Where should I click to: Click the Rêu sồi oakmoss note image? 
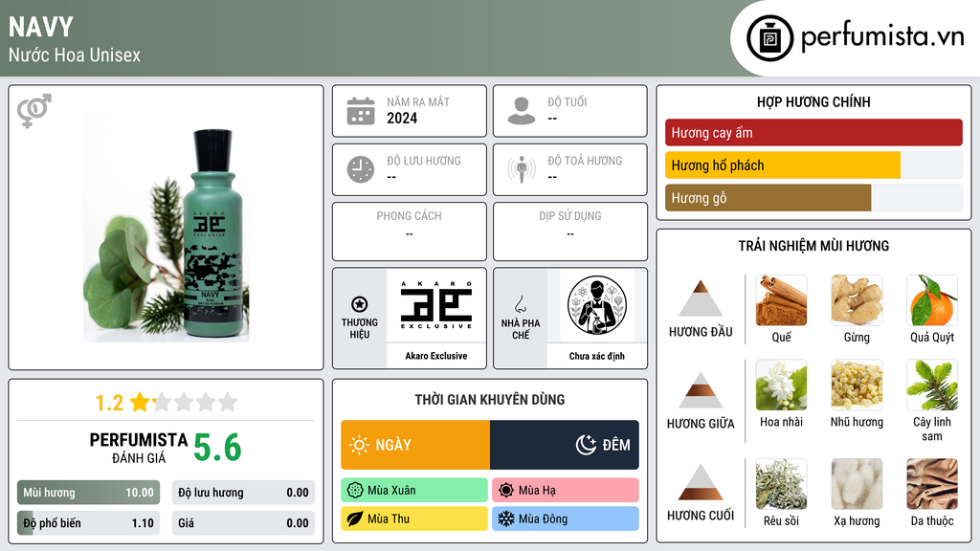(781, 484)
